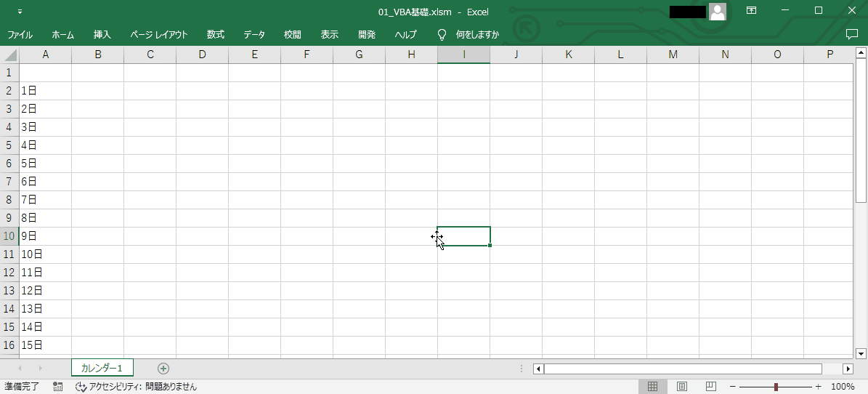868x394 pixels.
Task: Click the Select All corner triangle
Action: tap(10, 55)
